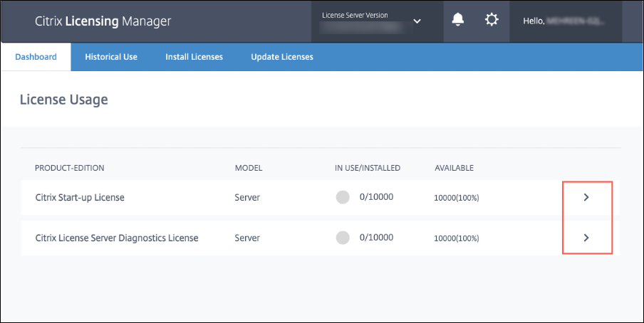Viewport: 644px width, 323px height.
Task: Click the PRODUCT-EDITION column header
Action: pos(70,168)
